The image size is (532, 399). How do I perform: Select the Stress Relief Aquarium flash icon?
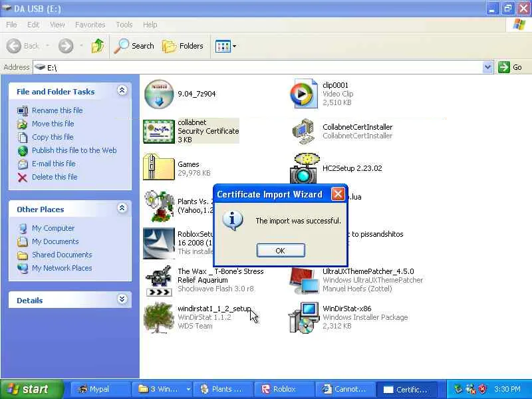tap(159, 281)
